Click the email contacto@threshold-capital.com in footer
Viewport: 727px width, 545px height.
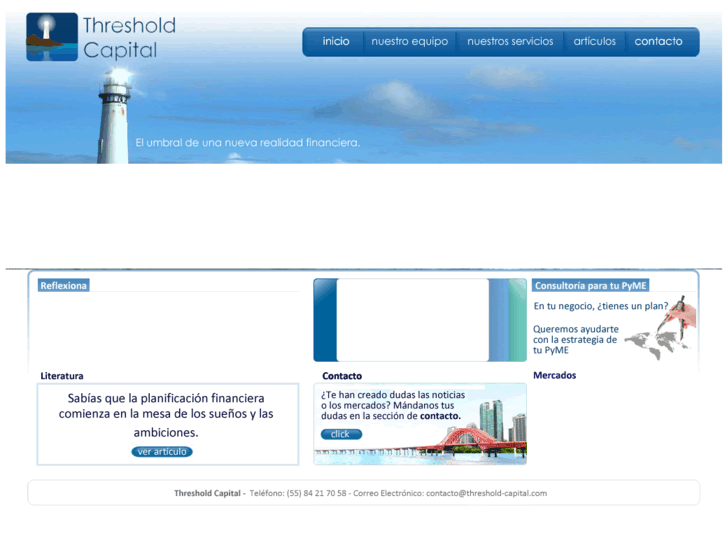[486, 493]
